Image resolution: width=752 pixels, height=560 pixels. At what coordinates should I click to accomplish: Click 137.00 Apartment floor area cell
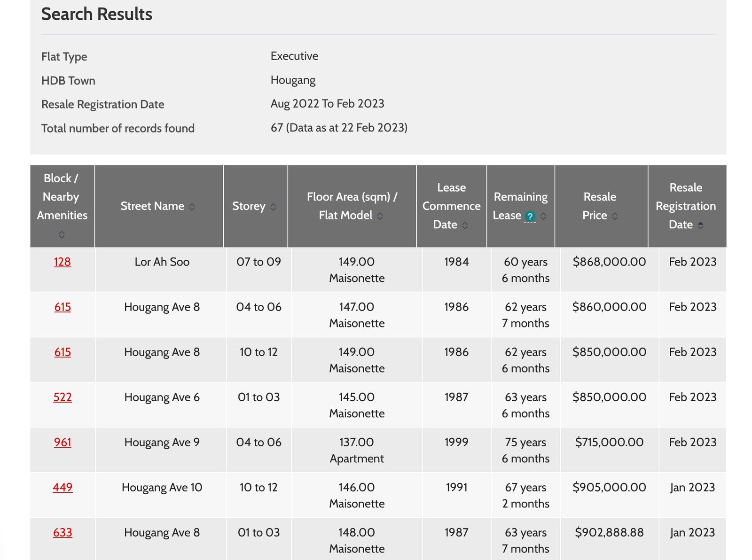(x=357, y=450)
